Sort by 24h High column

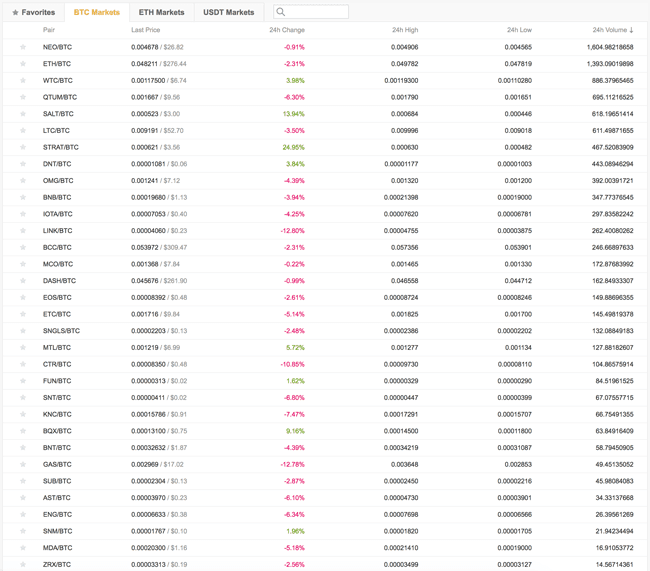point(405,30)
